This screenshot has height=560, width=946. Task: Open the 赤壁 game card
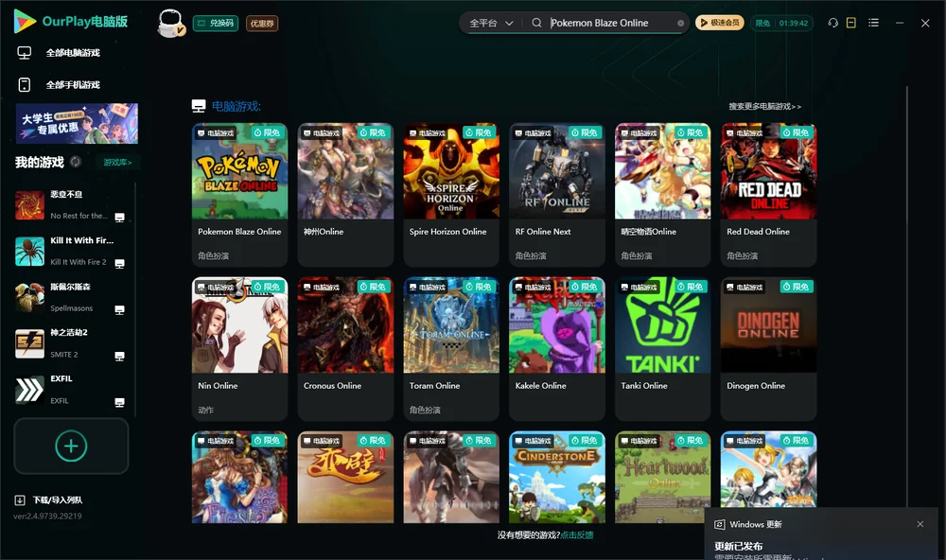click(x=345, y=477)
